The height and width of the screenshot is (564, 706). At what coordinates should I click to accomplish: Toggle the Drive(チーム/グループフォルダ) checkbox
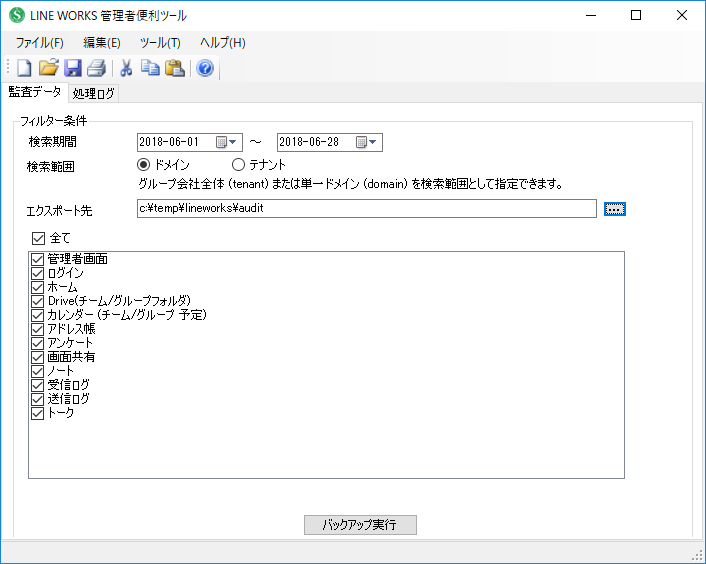pos(37,301)
